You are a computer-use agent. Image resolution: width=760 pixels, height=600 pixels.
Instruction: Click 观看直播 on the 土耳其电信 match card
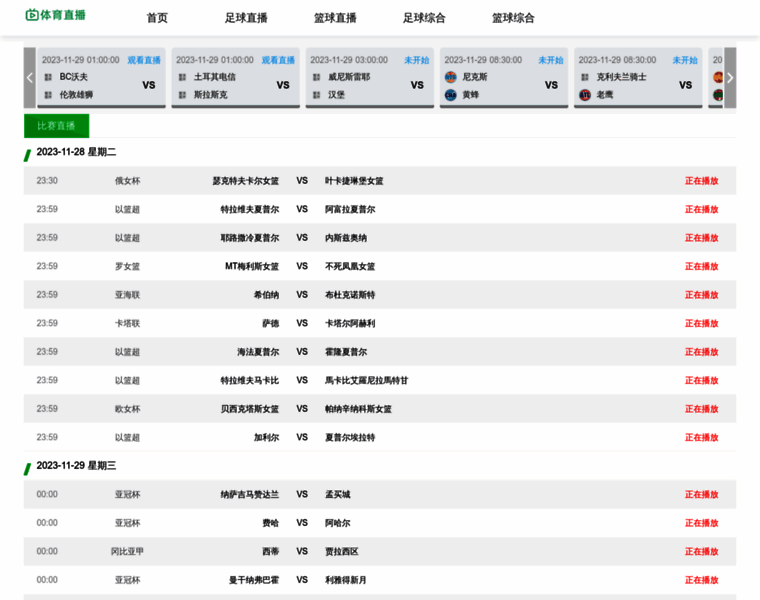point(278,60)
